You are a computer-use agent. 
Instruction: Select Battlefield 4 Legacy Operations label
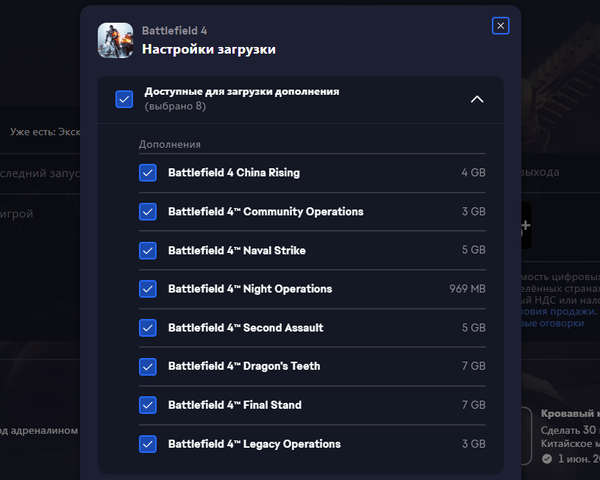(254, 444)
